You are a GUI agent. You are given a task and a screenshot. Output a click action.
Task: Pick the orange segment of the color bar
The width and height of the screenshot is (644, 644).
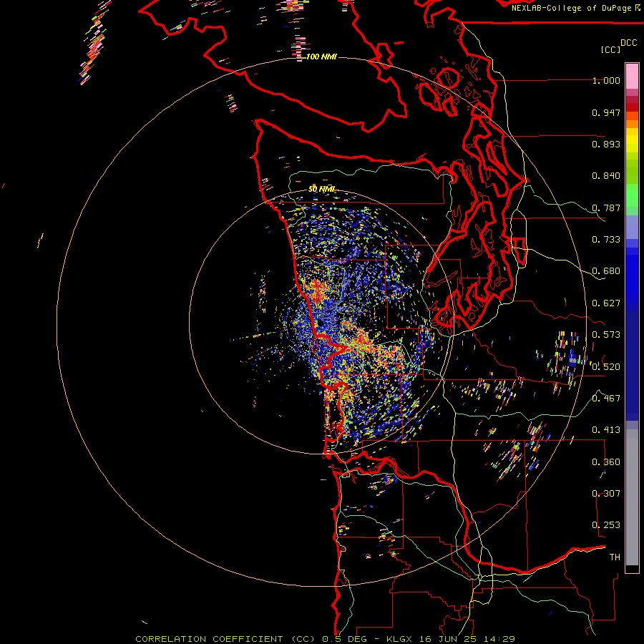click(x=632, y=120)
